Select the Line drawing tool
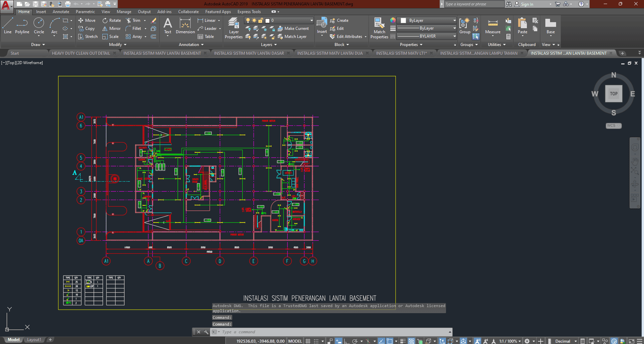 (8, 26)
